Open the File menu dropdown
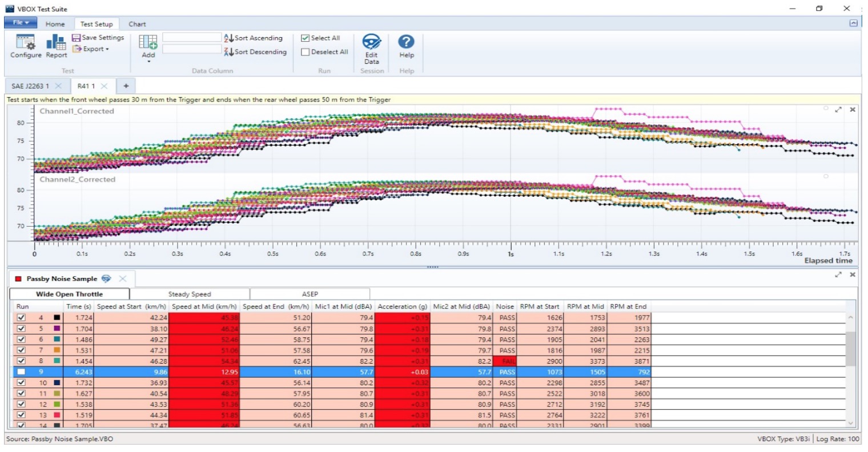Image resolution: width=868 pixels, height=452 pixels. [x=21, y=23]
